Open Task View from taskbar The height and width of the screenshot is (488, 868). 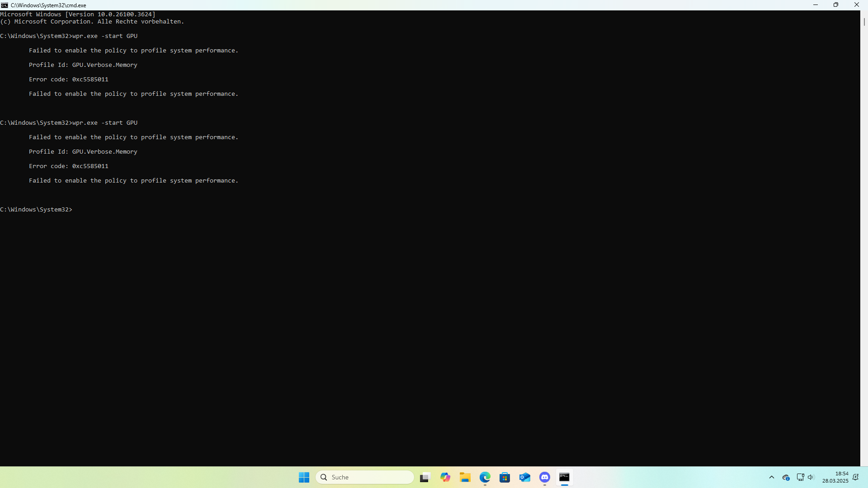coord(425,477)
